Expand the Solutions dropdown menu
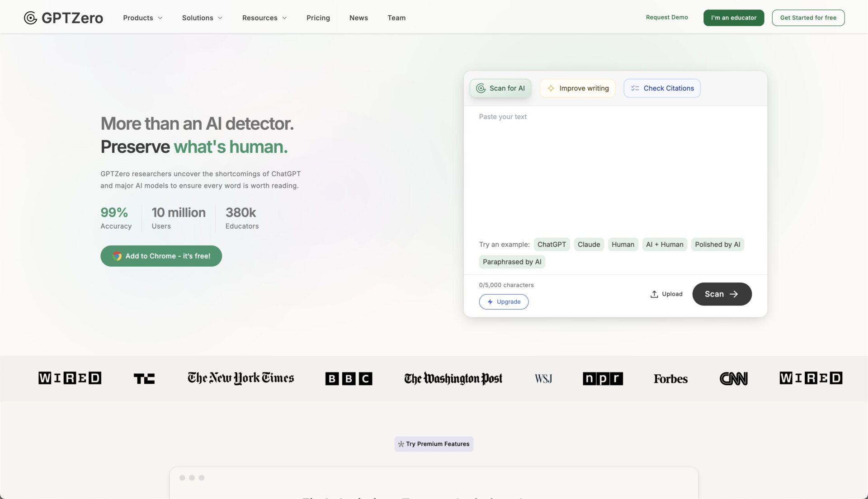Viewport: 868px width, 499px height. tap(202, 18)
